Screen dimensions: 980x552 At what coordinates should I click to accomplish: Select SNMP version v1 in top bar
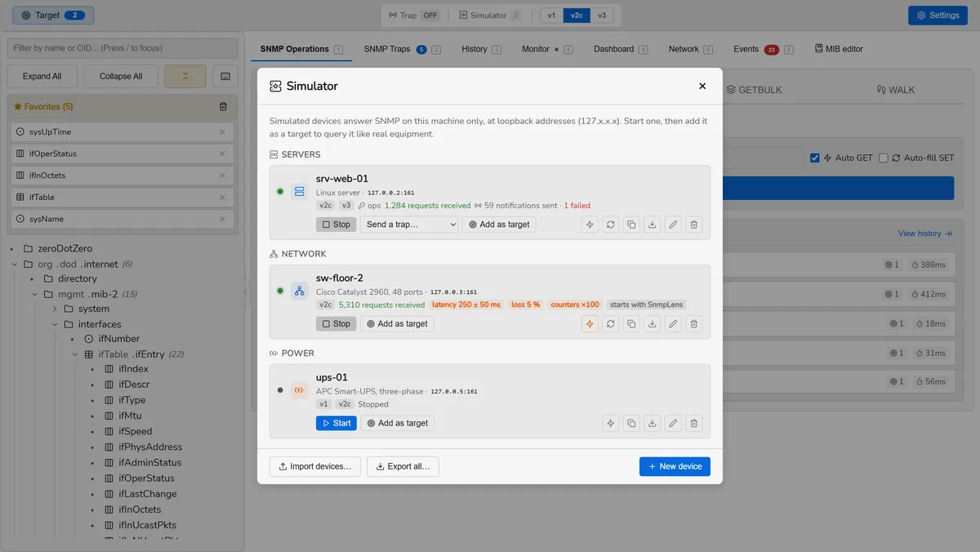[x=552, y=16]
